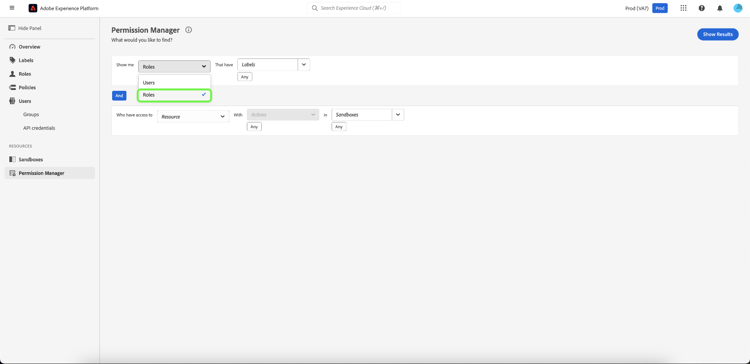This screenshot has height=364, width=750.
Task: Expand the Labels dropdown arrow
Action: [x=304, y=65]
